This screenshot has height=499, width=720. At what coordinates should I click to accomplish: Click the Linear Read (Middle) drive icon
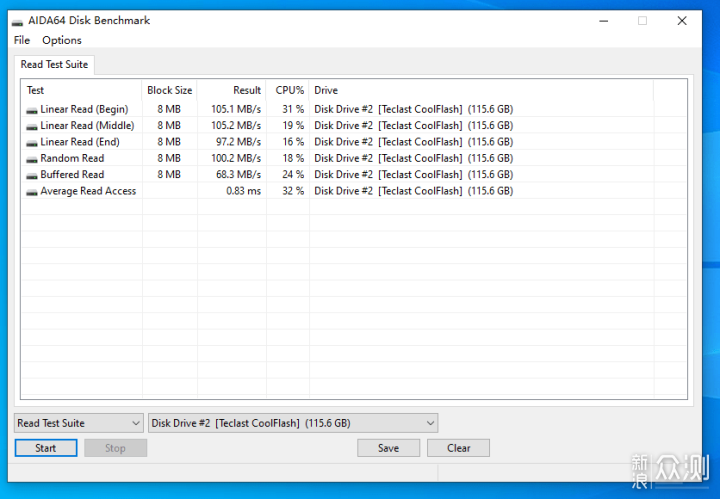coord(32,127)
